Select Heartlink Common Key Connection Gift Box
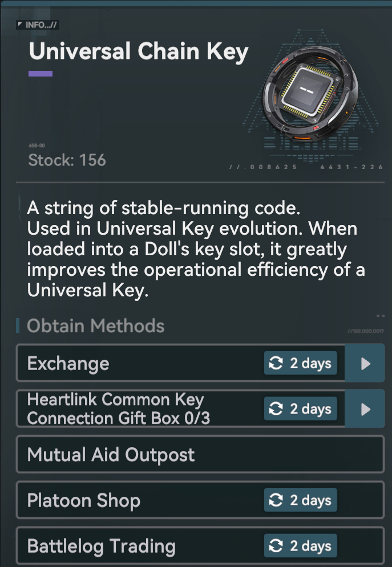Screen dimensions: 392x567 pos(181,409)
